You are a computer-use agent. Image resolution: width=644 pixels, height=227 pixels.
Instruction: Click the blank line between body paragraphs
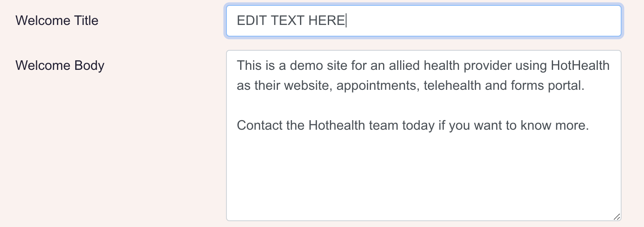coord(374,106)
